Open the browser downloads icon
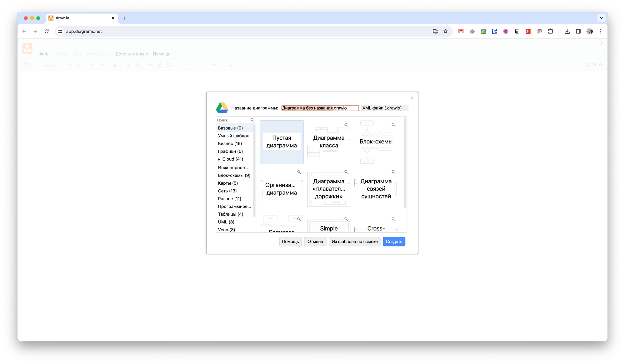The height and width of the screenshot is (364, 625). pyautogui.click(x=567, y=31)
